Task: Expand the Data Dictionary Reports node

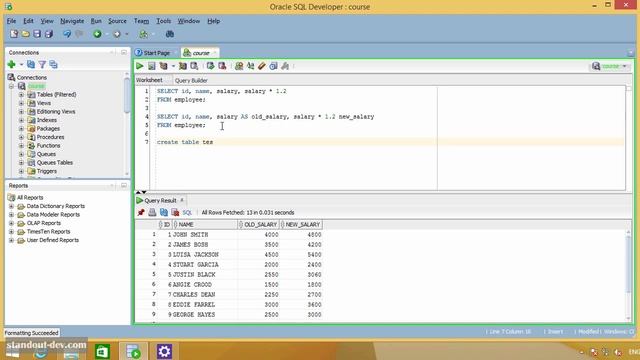Action: [11, 206]
